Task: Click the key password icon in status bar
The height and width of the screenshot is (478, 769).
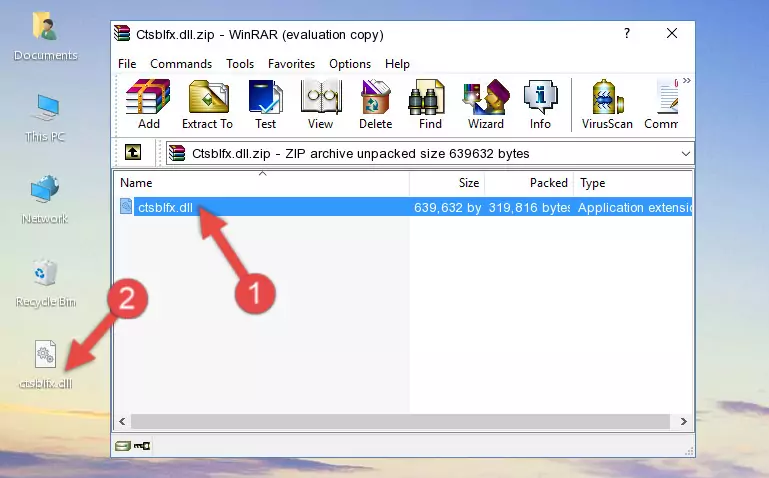Action: coord(142,446)
